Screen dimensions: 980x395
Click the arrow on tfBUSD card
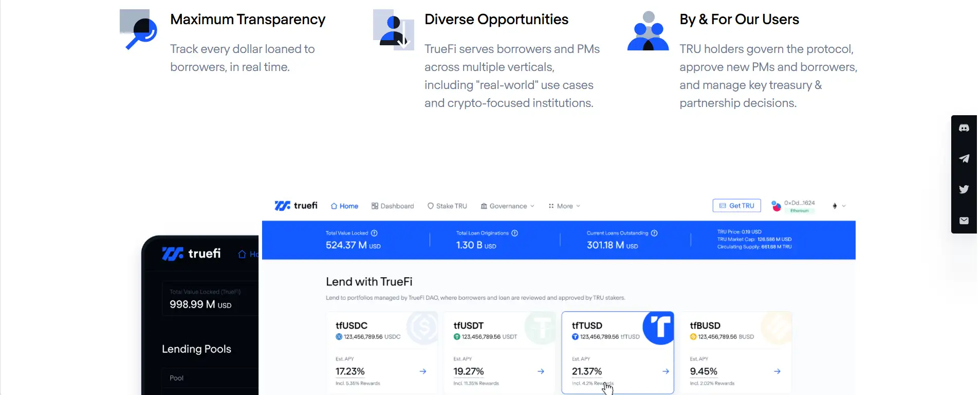777,371
